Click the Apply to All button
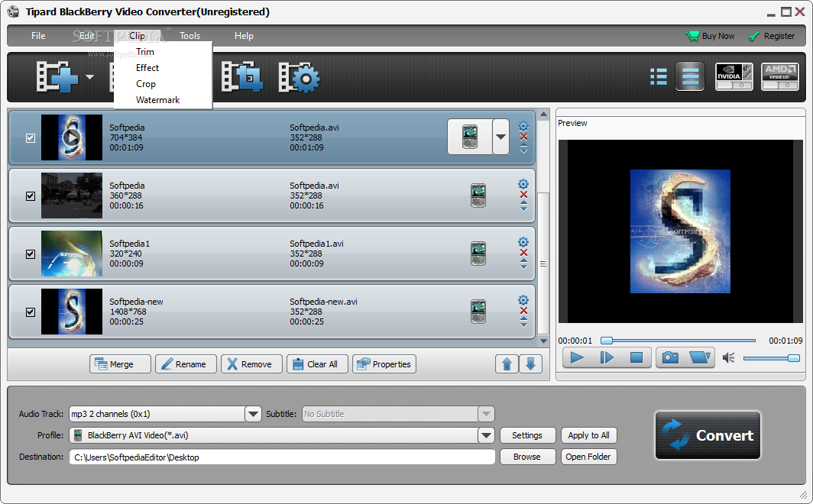This screenshot has height=504, width=813. [588, 435]
